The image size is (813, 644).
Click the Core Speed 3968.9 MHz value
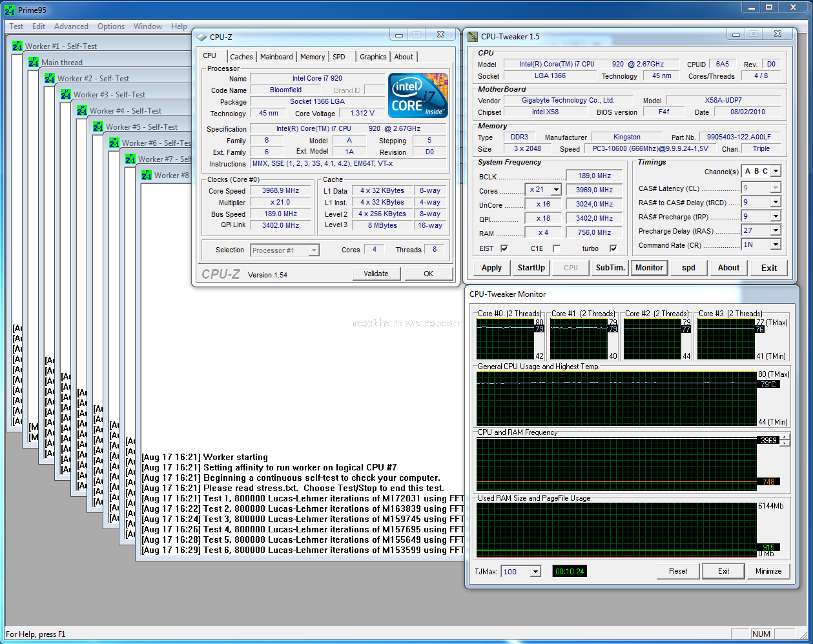tap(280, 191)
